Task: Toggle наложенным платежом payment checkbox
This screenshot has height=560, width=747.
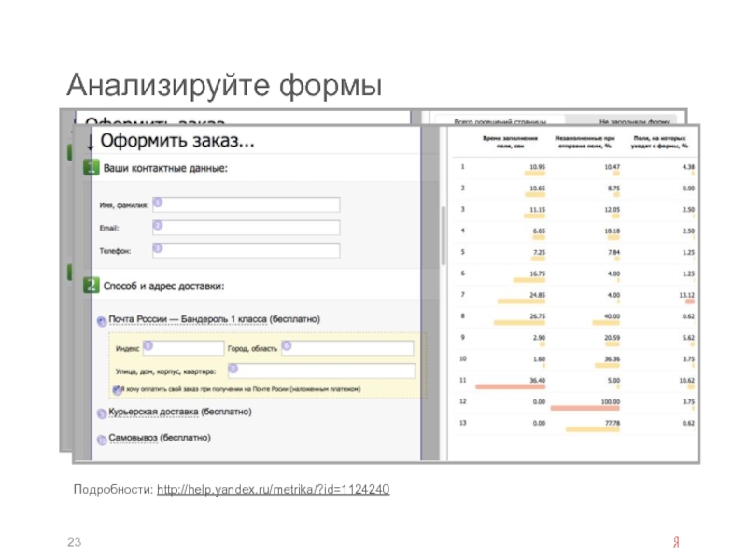Action: (x=117, y=389)
